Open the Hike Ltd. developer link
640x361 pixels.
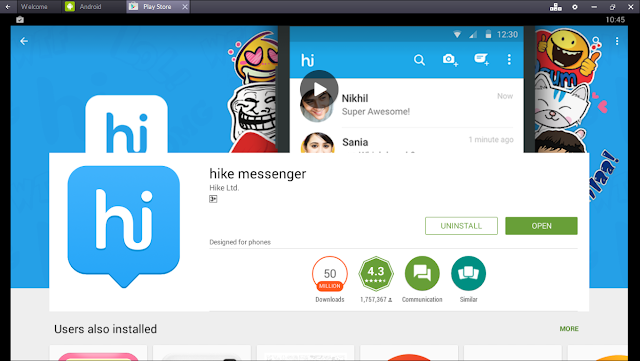tap(224, 188)
